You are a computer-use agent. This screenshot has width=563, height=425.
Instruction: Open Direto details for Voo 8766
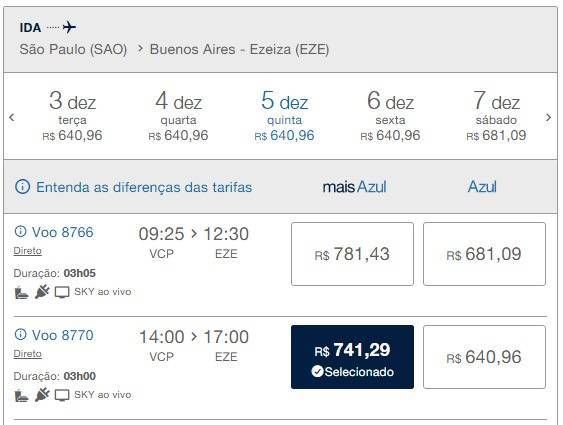coord(28,251)
